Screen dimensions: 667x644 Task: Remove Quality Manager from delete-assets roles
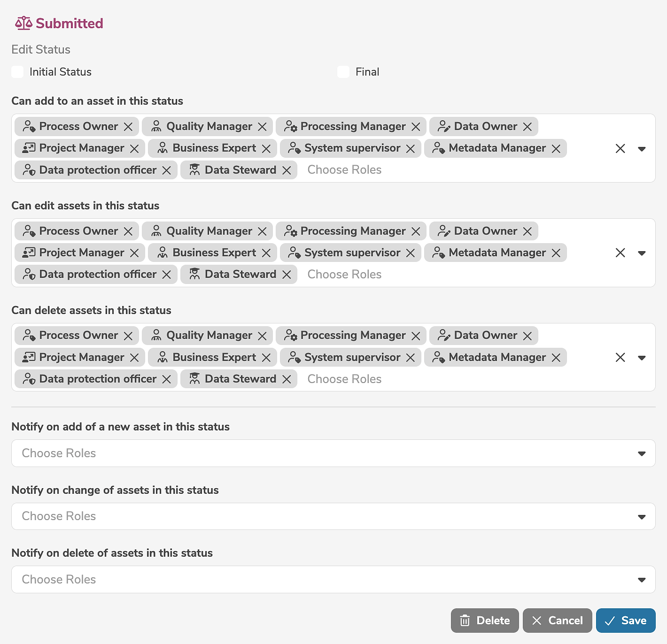coord(262,336)
